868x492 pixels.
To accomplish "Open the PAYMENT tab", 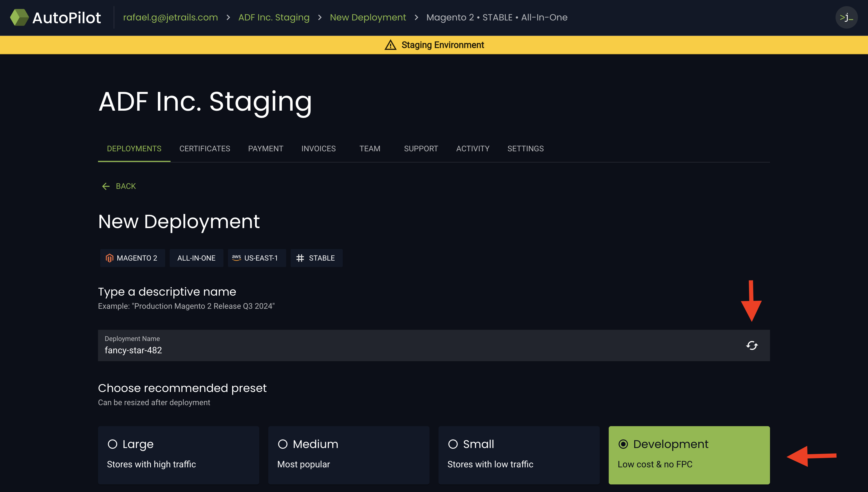I will pos(265,148).
